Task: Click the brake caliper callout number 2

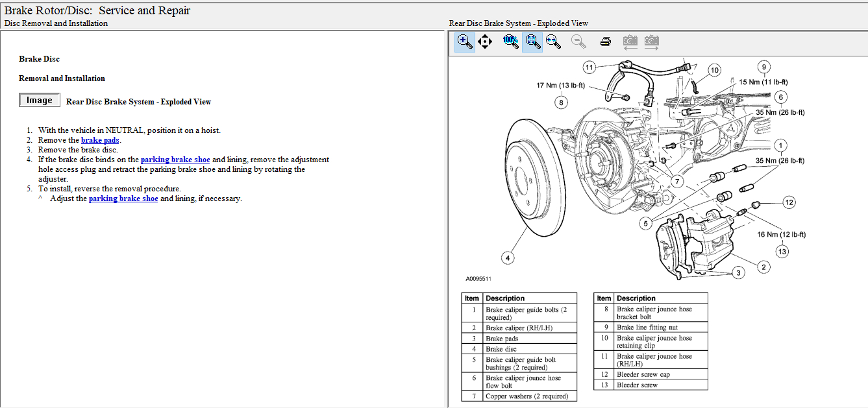Action: point(763,267)
